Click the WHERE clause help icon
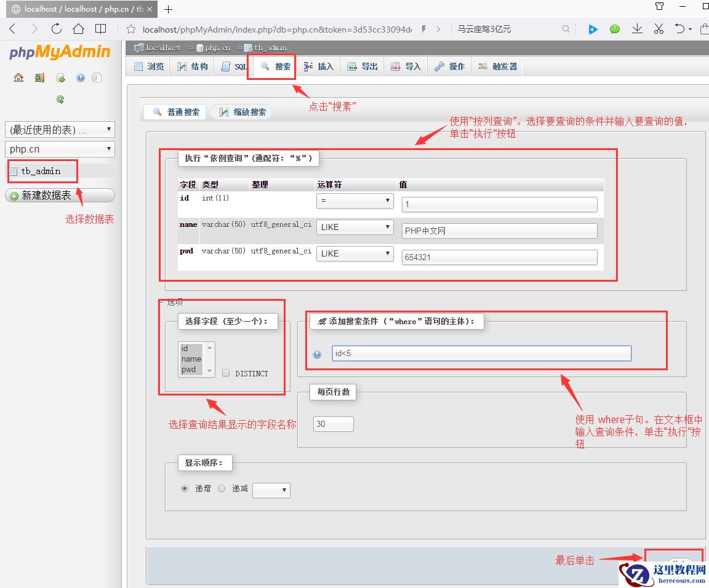The image size is (709, 588). point(318,354)
